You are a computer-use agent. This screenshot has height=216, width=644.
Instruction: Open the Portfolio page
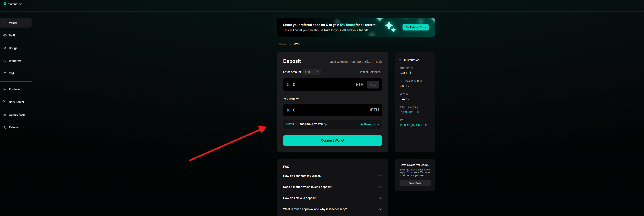[16, 89]
